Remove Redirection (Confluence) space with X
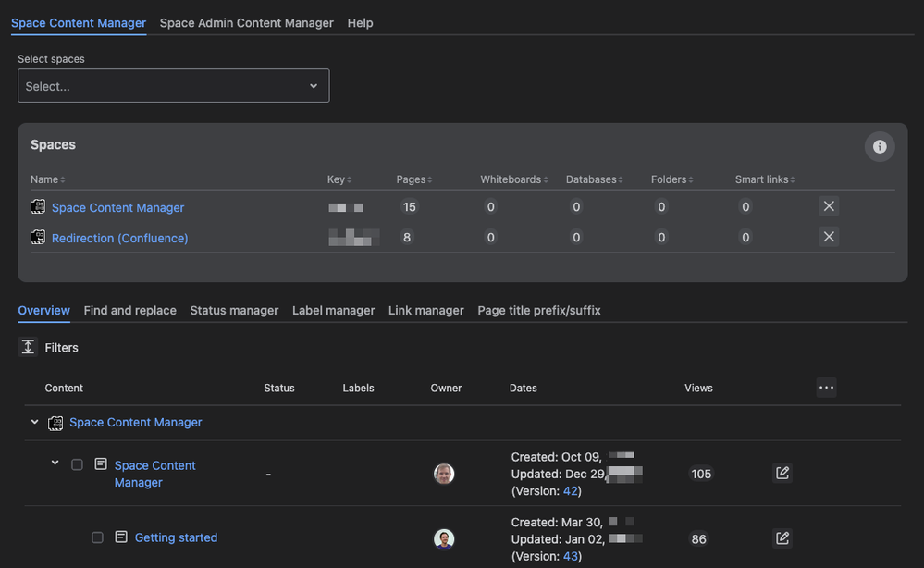 pos(829,237)
